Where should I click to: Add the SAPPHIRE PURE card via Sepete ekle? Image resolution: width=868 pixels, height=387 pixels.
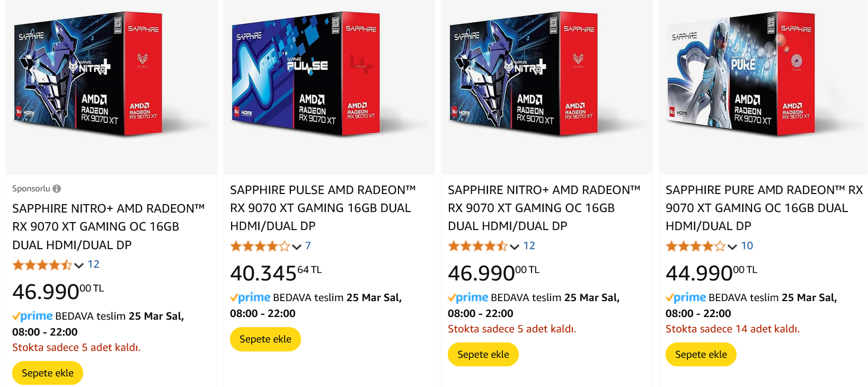[x=701, y=355]
